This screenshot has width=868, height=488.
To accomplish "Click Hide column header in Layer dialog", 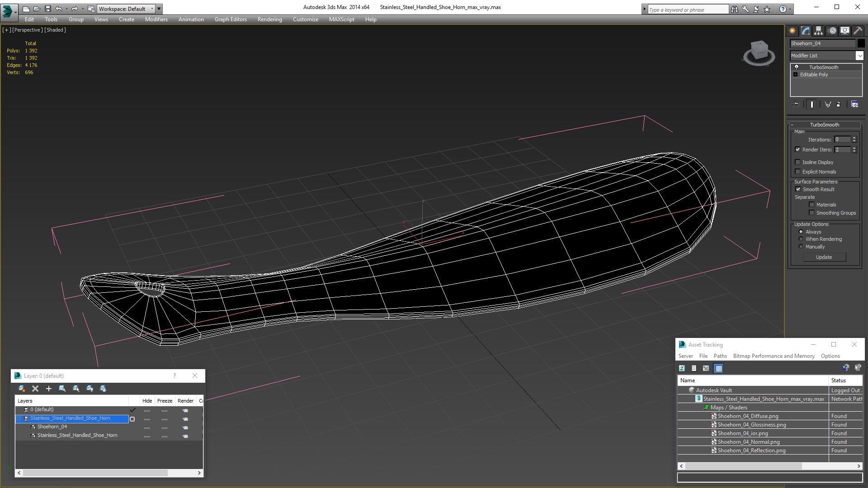I will pos(147,401).
